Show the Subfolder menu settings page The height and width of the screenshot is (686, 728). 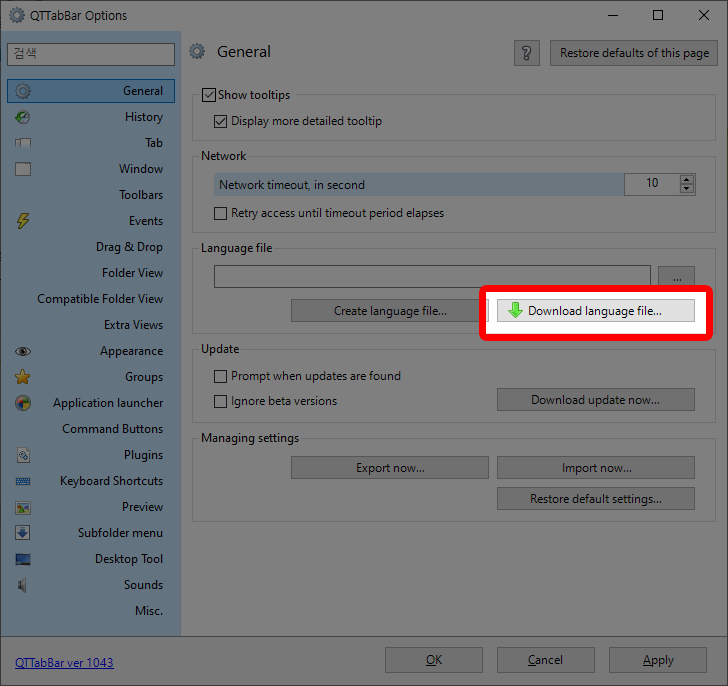pos(91,533)
